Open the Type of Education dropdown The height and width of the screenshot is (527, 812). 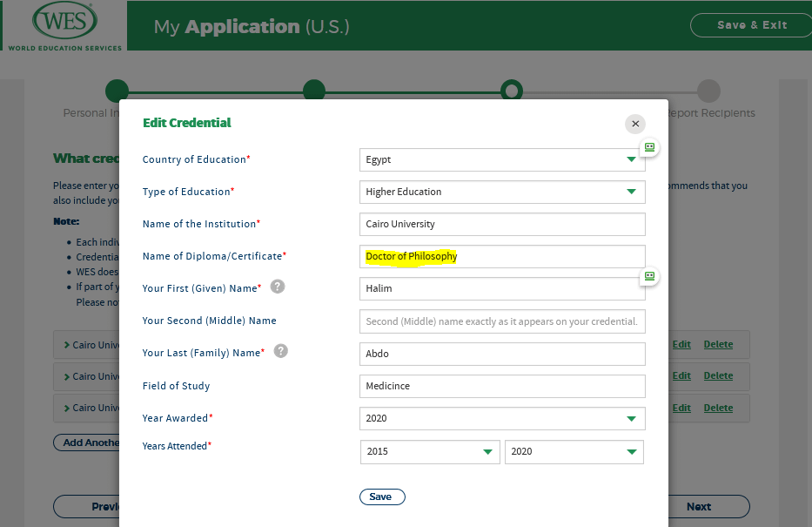pos(502,192)
